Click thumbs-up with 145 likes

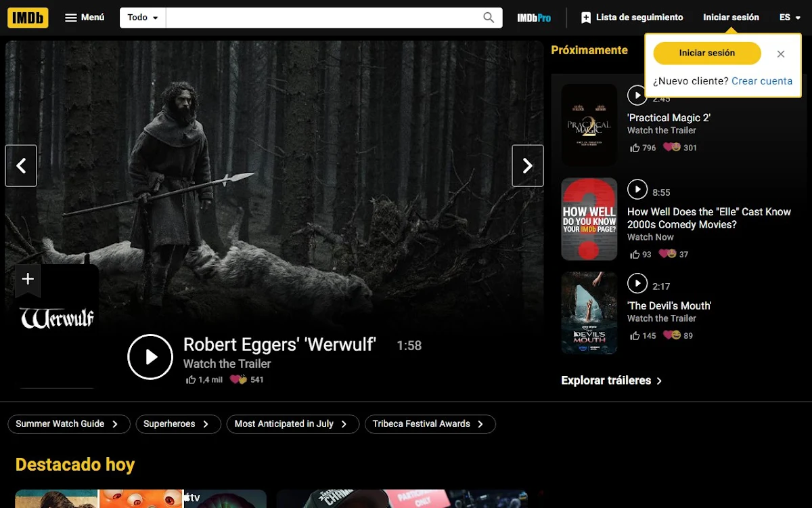coord(643,335)
